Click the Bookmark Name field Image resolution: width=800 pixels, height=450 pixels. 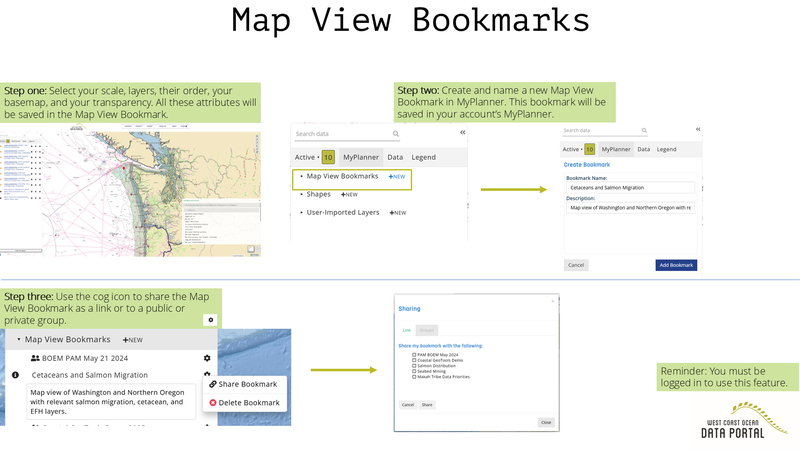point(630,188)
